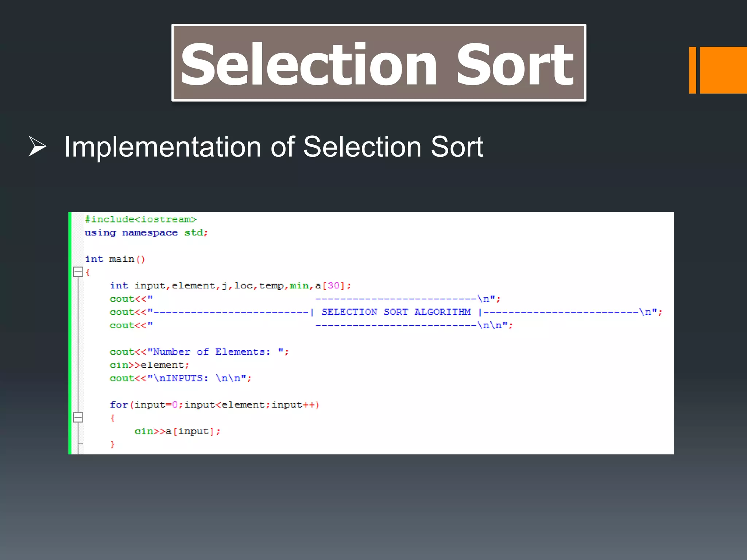Viewport: 747px width, 560px height.
Task: Click the cout dashed line ending in \n\n
Action: pyautogui.click(x=311, y=325)
